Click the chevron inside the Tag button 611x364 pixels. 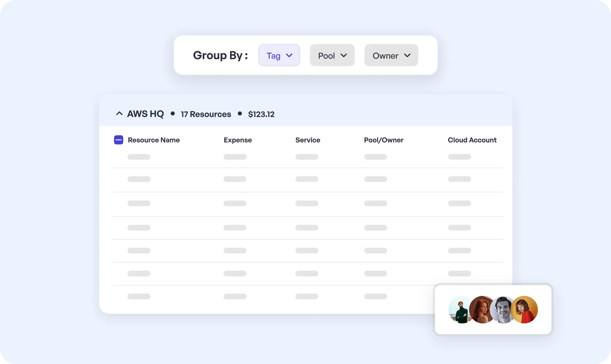click(x=289, y=56)
